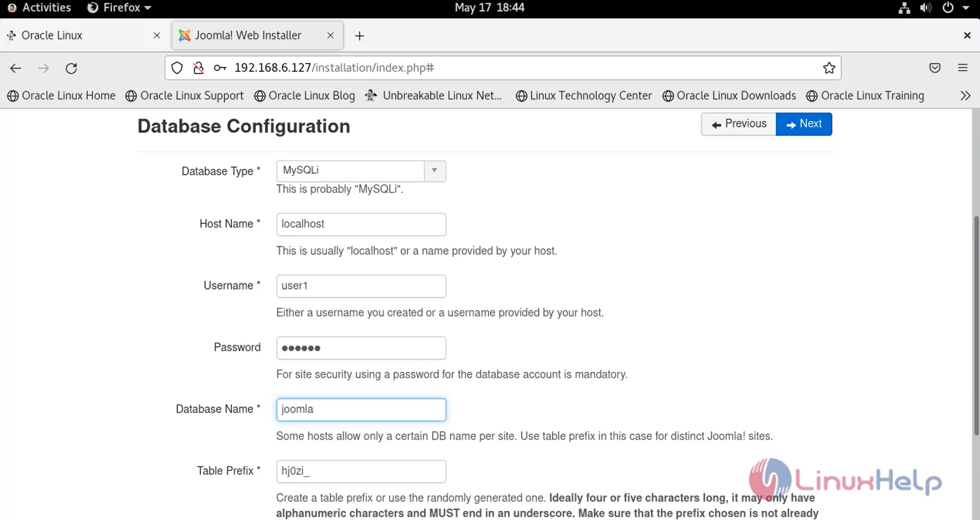980x520 pixels.
Task: Click the Host Name field
Action: pyautogui.click(x=361, y=224)
